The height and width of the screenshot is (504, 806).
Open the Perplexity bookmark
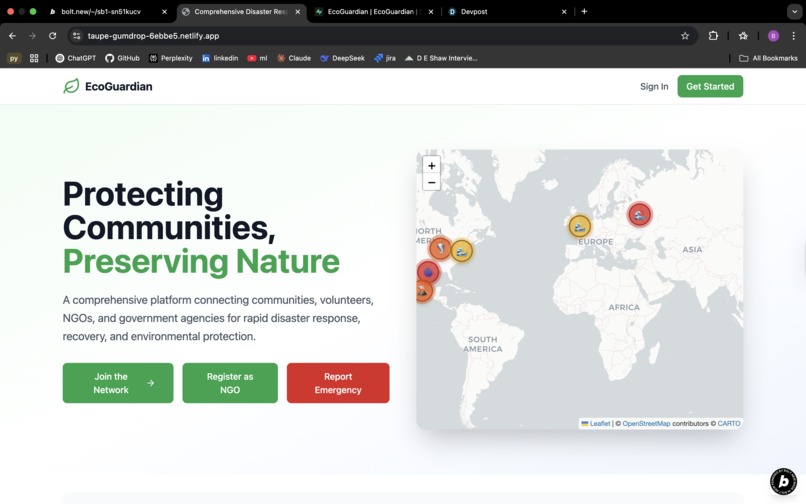pyautogui.click(x=171, y=58)
